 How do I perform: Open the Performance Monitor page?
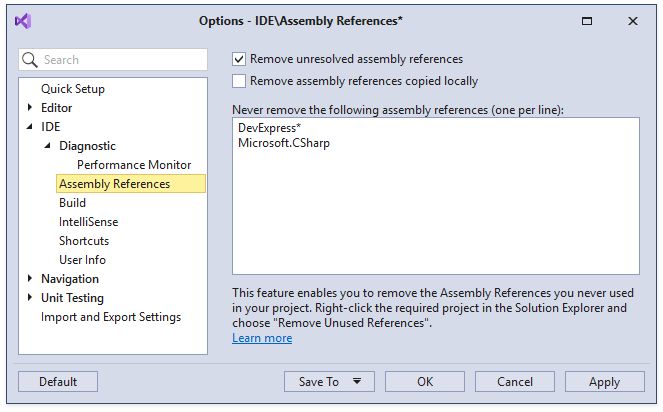tap(133, 165)
